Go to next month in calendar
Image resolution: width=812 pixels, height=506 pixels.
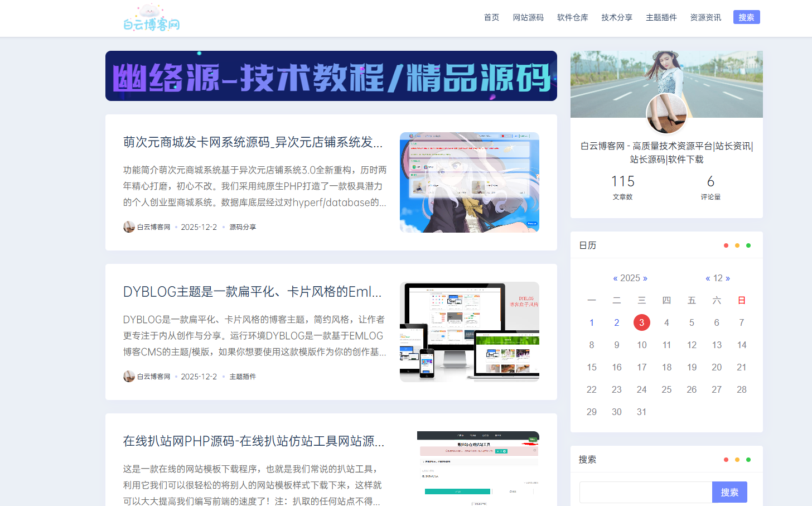[728, 278]
